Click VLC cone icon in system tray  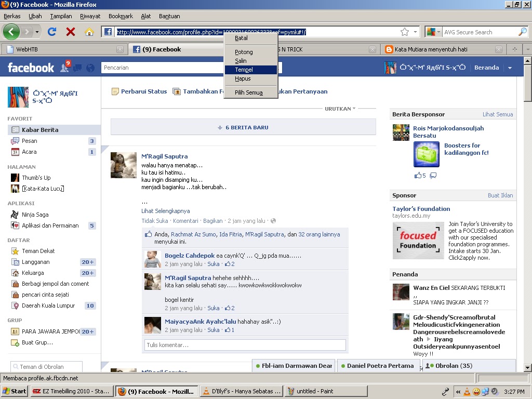[467, 392]
